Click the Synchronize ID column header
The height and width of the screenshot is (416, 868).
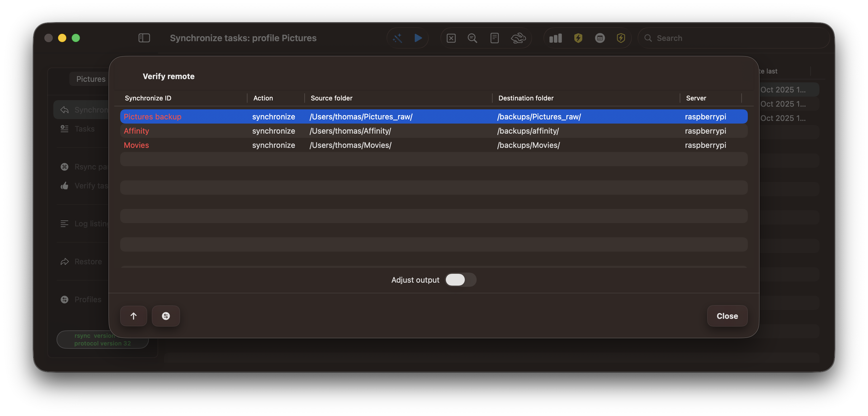(x=148, y=98)
